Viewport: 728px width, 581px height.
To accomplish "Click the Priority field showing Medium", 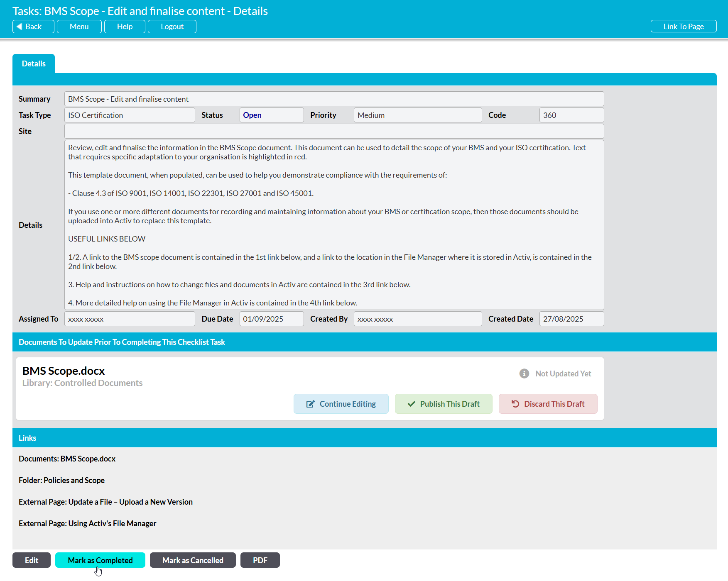I will 417,115.
